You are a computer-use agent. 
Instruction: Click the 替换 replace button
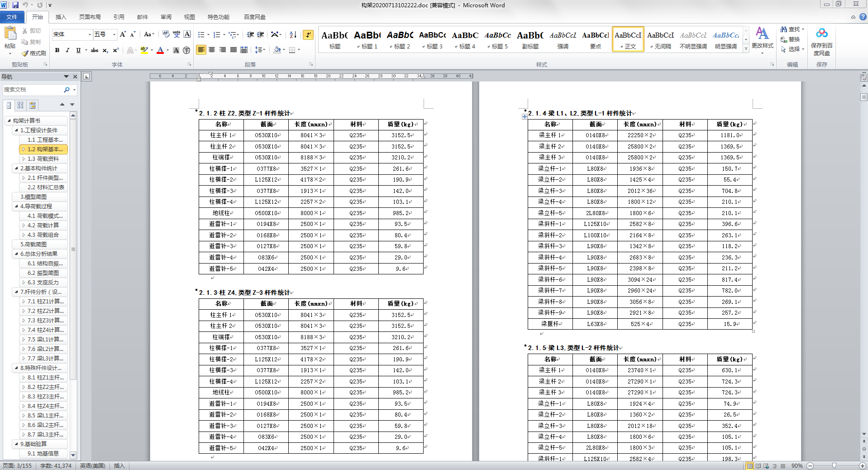point(790,39)
